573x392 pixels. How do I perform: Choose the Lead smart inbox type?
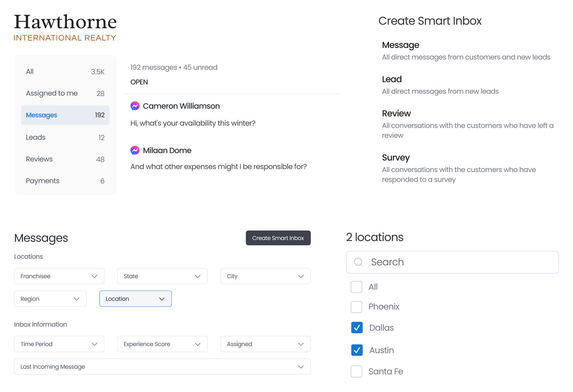440,85
